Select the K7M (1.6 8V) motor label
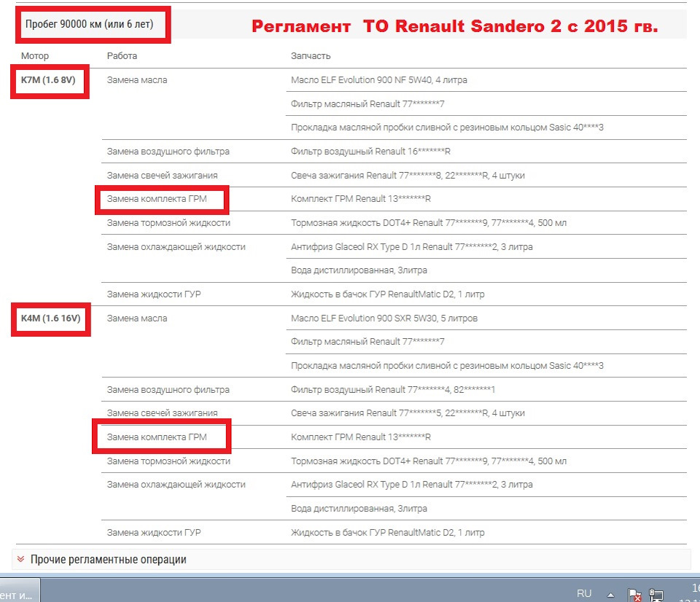Screen dimensions: 700x602 tap(48, 80)
